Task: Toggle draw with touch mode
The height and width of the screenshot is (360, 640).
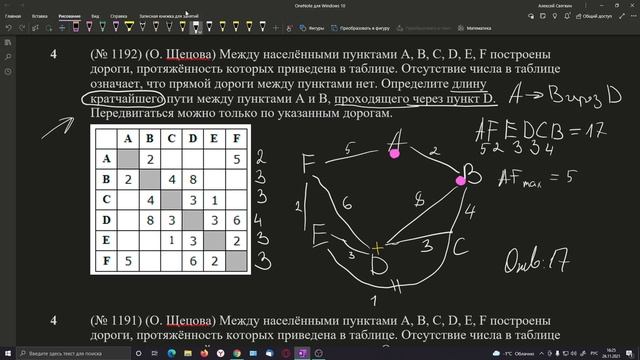Action: coord(289,28)
